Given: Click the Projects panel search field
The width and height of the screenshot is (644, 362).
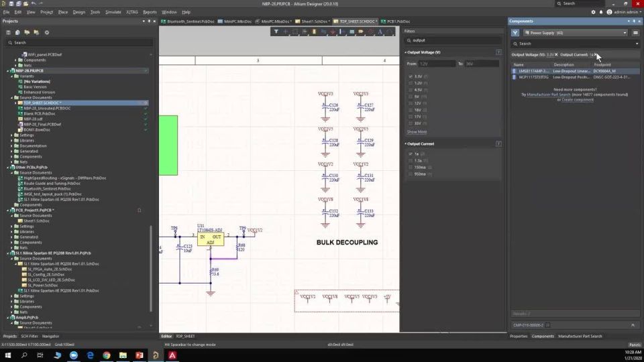Looking at the screenshot, I should pos(79,43).
